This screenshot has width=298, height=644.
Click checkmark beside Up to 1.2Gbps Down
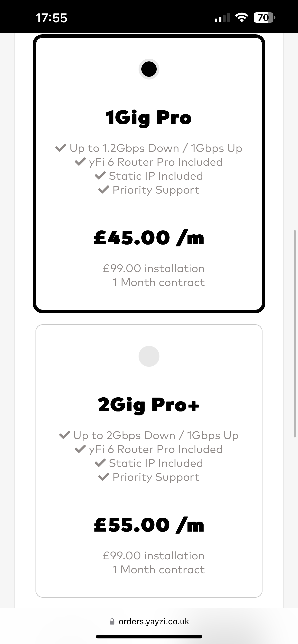tap(61, 148)
